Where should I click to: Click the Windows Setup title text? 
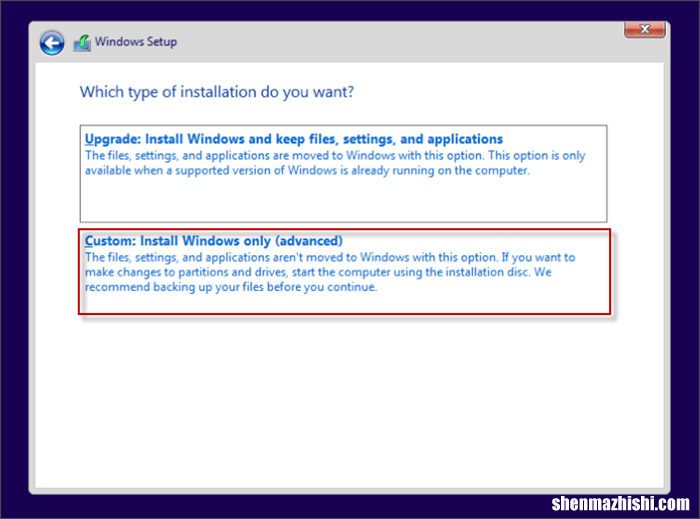click(136, 42)
